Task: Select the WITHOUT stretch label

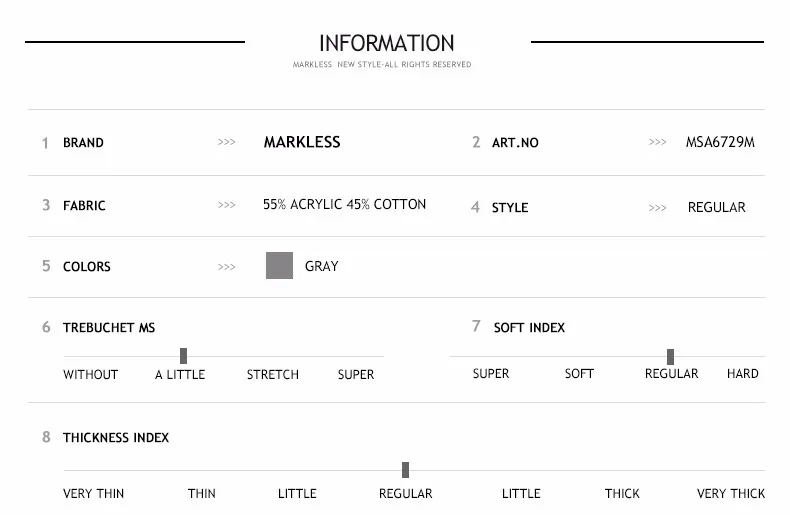Action: [91, 374]
